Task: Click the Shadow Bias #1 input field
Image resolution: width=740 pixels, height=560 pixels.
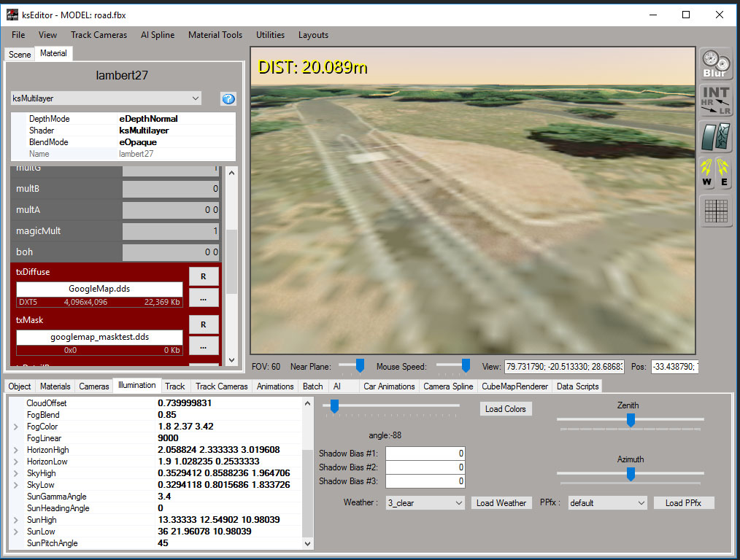Action: click(x=425, y=454)
